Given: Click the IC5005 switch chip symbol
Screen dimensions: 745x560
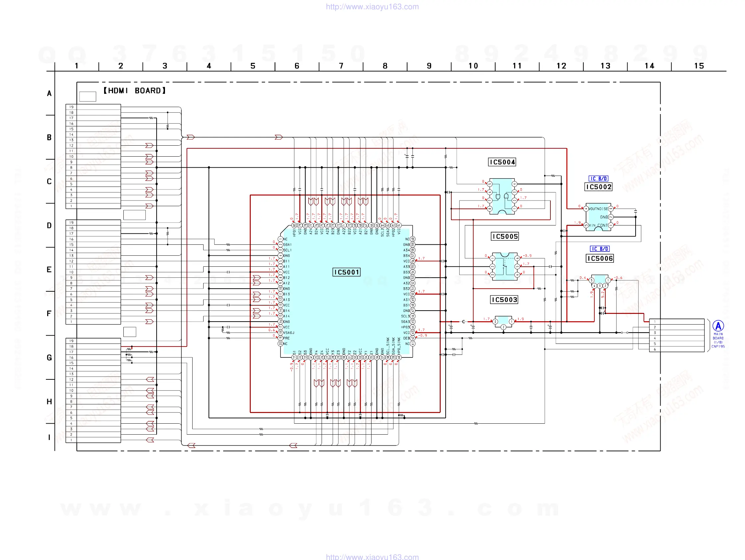Looking at the screenshot, I should [x=505, y=266].
